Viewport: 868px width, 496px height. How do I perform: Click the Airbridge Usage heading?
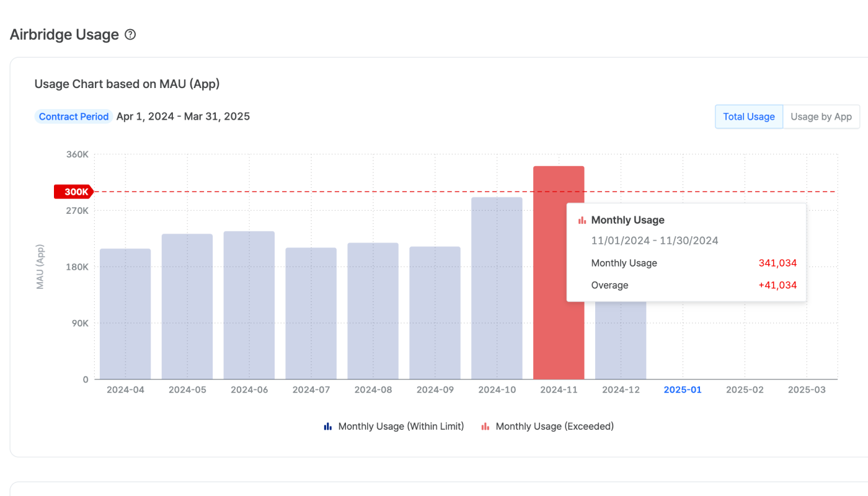tap(64, 35)
